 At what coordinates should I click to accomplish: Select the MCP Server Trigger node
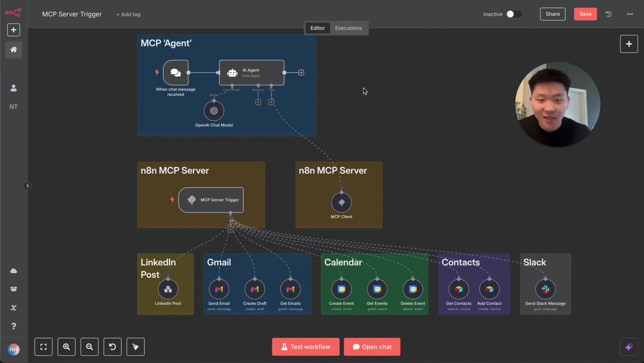pyautogui.click(x=211, y=200)
